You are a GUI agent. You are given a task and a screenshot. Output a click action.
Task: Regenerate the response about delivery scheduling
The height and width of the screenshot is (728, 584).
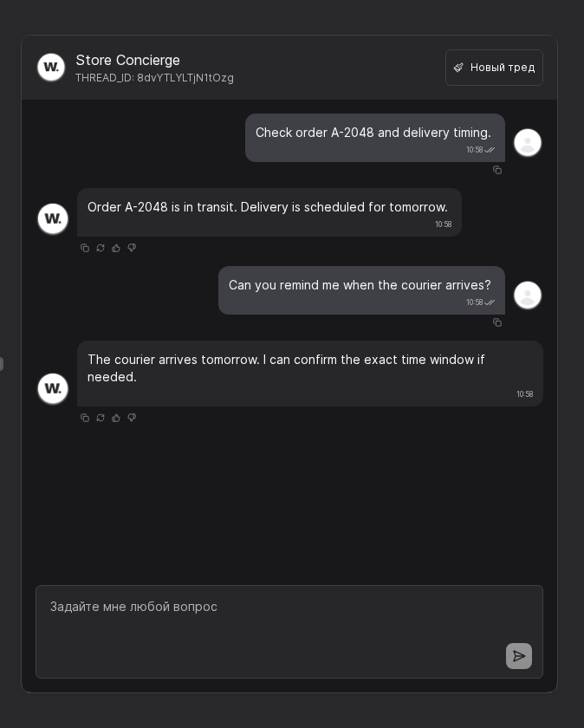click(x=101, y=248)
